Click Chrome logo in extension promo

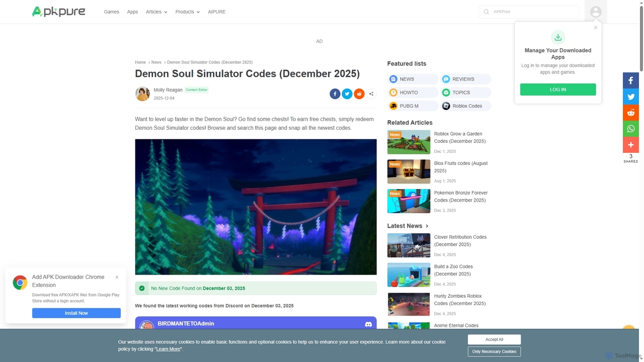click(20, 283)
